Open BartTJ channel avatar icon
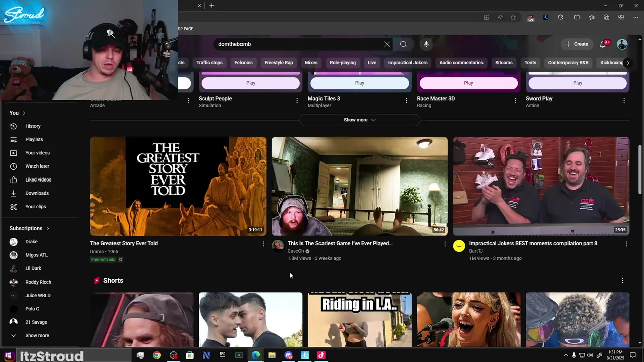 click(459, 246)
